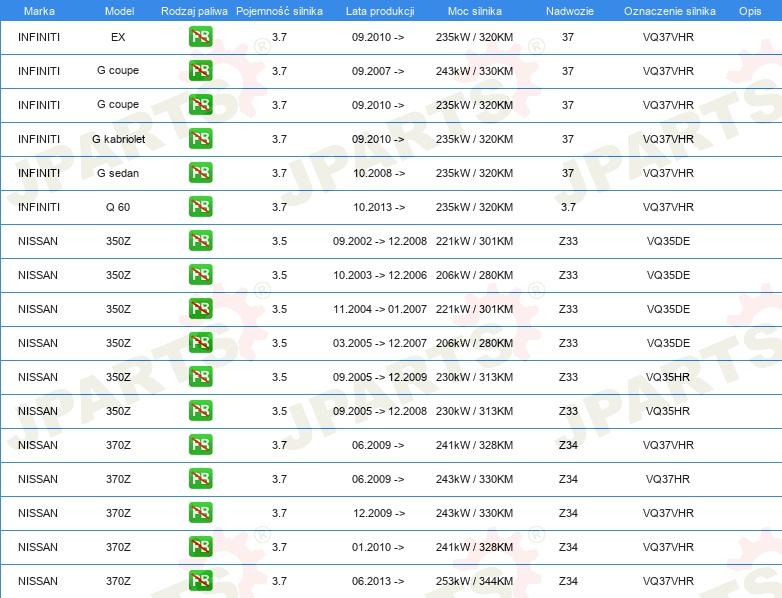Click fuel icon for 370Z 253kW row
The height and width of the screenshot is (598, 782).
[x=200, y=581]
